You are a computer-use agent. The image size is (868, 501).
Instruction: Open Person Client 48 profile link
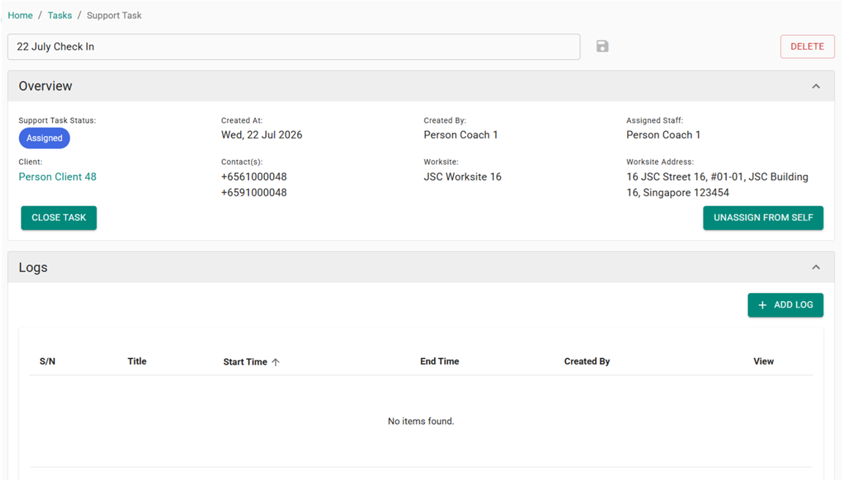coord(58,177)
